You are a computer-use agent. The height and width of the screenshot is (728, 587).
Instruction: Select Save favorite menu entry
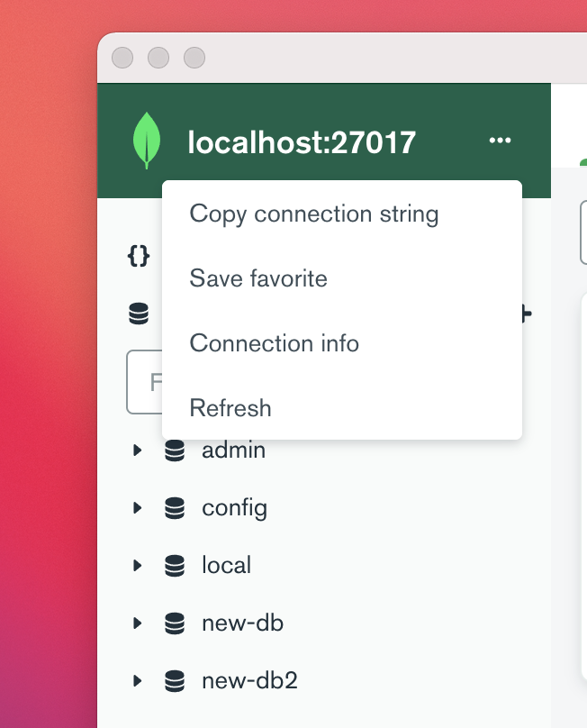(342, 278)
